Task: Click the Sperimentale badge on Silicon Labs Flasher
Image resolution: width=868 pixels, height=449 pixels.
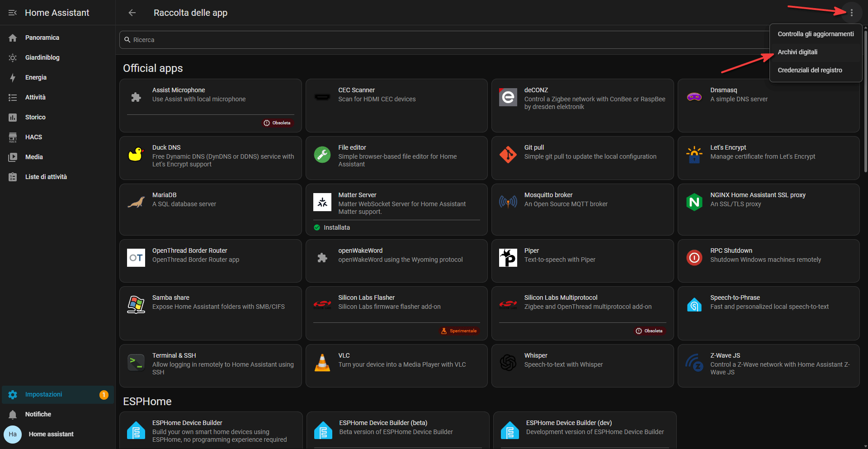Action: pyautogui.click(x=459, y=331)
